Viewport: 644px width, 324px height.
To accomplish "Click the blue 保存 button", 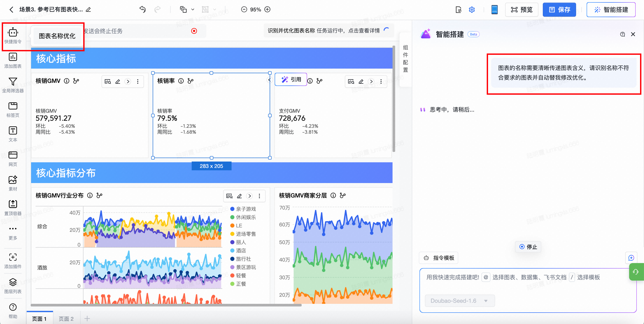I will pyautogui.click(x=559, y=9).
